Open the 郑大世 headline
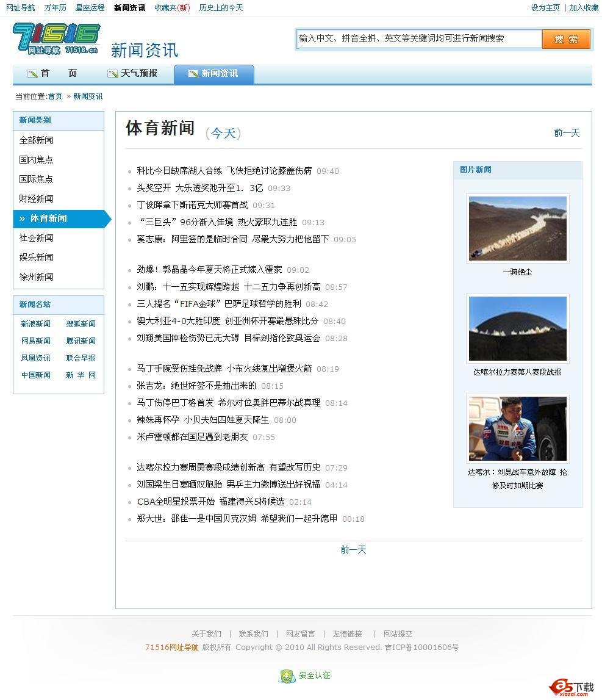The image size is (602, 700). click(237, 518)
